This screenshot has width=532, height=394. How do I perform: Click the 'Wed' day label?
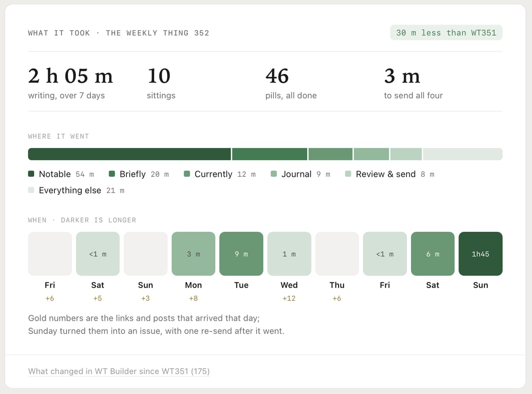pyautogui.click(x=289, y=285)
